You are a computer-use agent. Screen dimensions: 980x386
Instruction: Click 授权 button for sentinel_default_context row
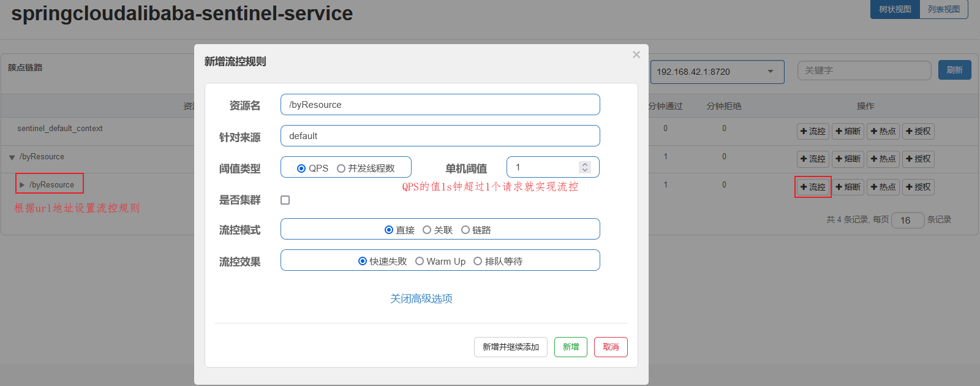coord(918,131)
